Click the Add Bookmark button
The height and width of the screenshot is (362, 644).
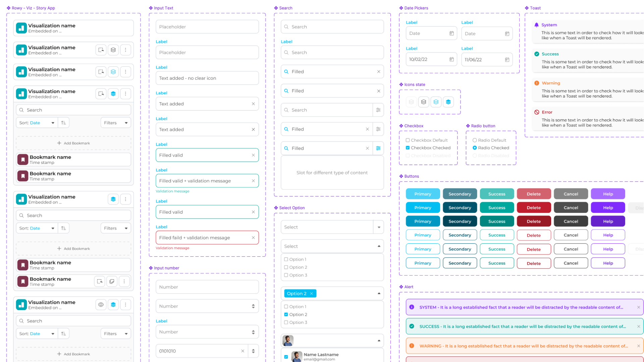[x=73, y=143]
